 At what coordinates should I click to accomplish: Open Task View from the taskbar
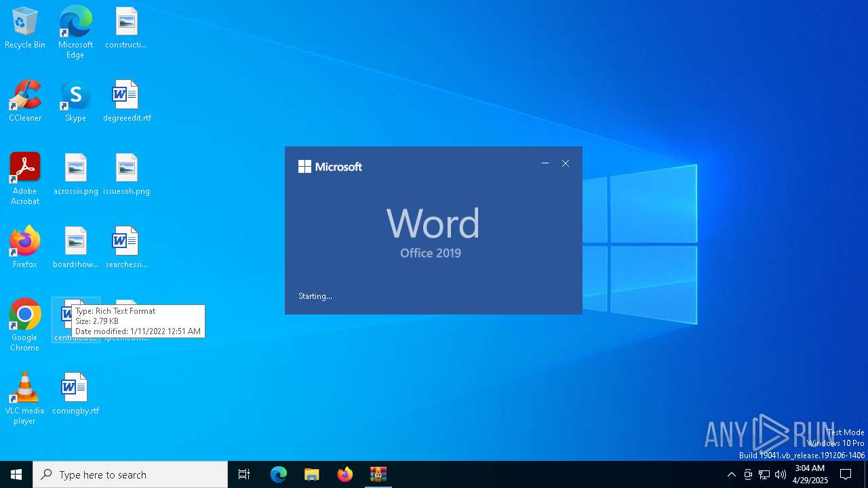(x=244, y=474)
